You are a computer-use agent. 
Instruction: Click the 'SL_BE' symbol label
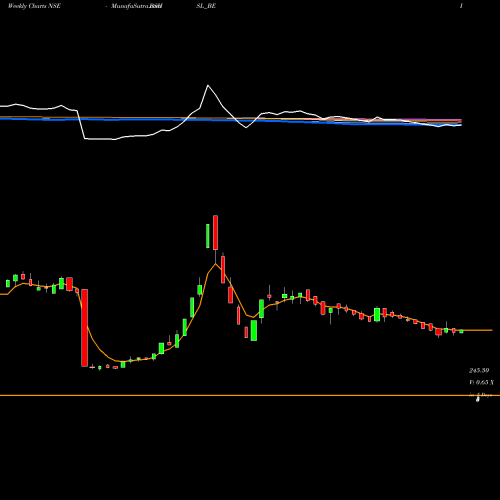click(x=206, y=6)
